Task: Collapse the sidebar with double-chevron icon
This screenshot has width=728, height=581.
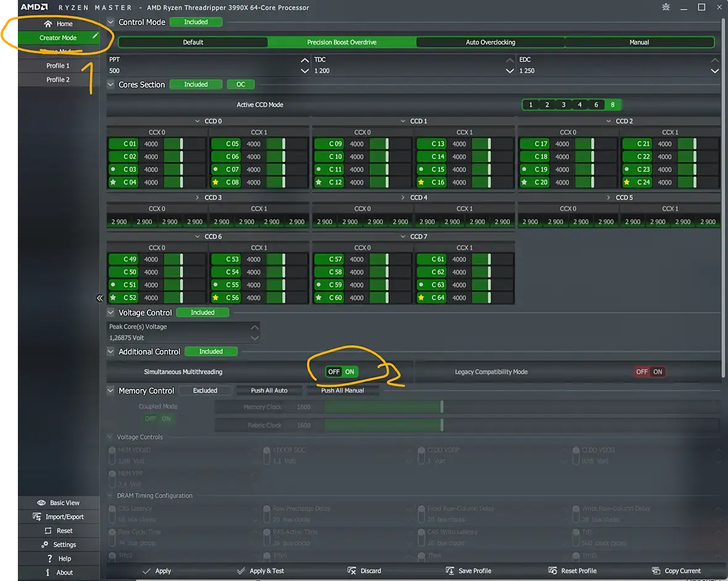Action: tap(100, 298)
